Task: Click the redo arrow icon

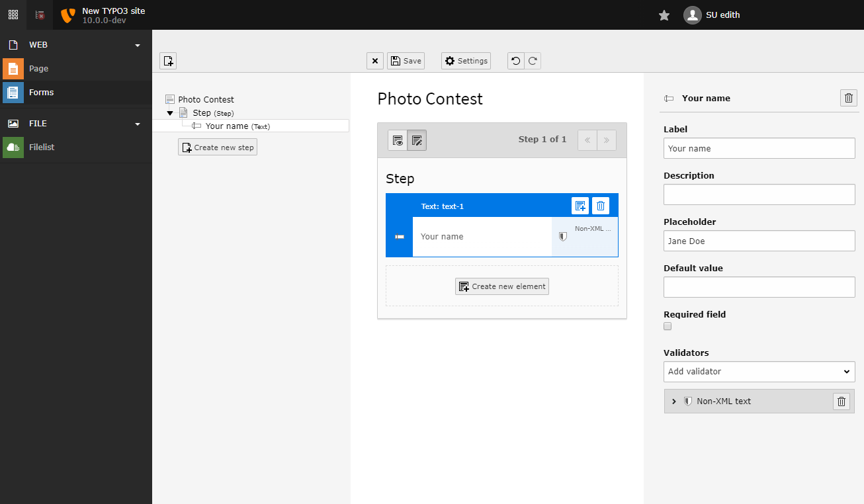Action: pos(532,60)
